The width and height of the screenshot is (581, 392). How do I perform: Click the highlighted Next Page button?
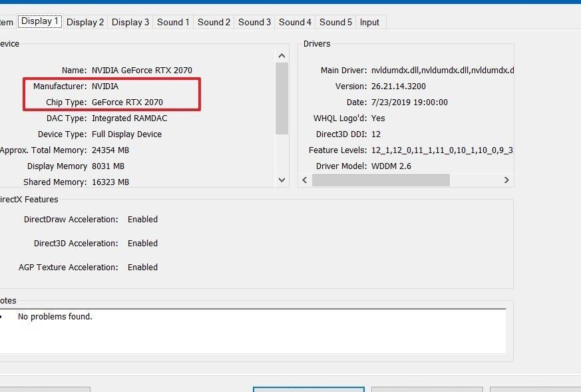pos(308,391)
